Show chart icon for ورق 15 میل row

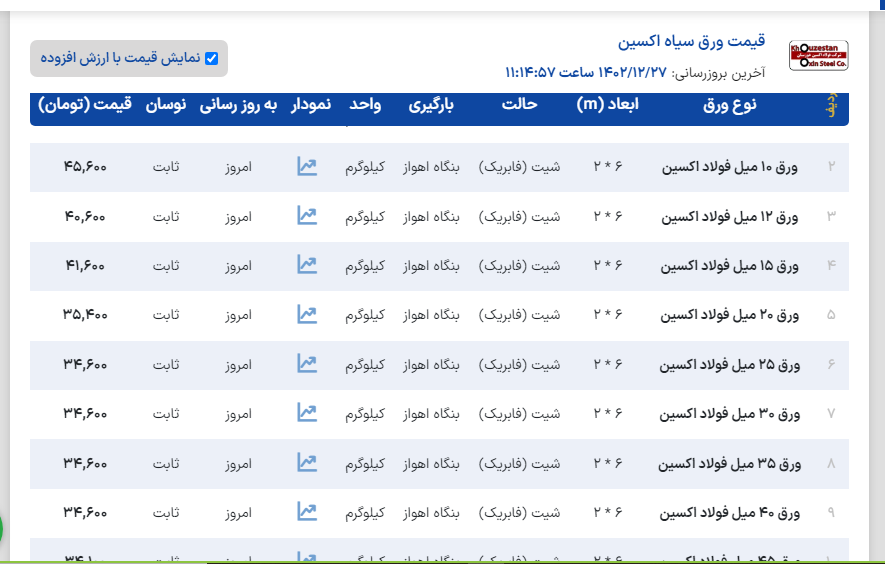click(x=307, y=265)
